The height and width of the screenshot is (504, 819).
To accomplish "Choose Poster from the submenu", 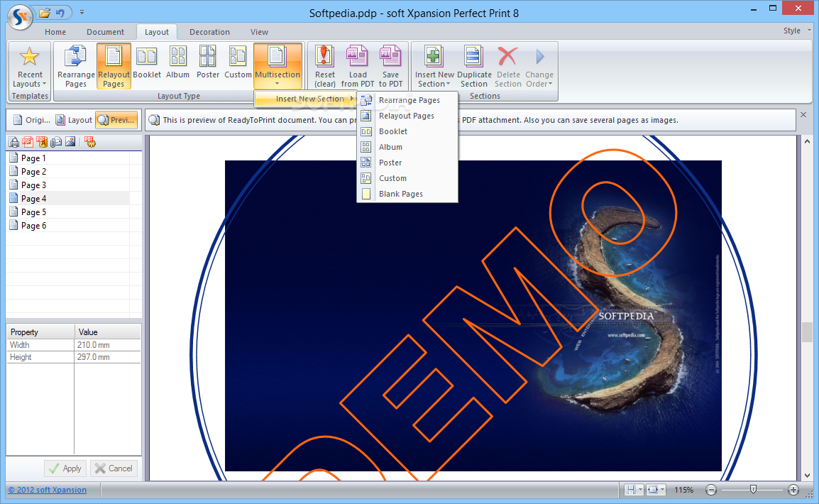I will click(x=408, y=163).
